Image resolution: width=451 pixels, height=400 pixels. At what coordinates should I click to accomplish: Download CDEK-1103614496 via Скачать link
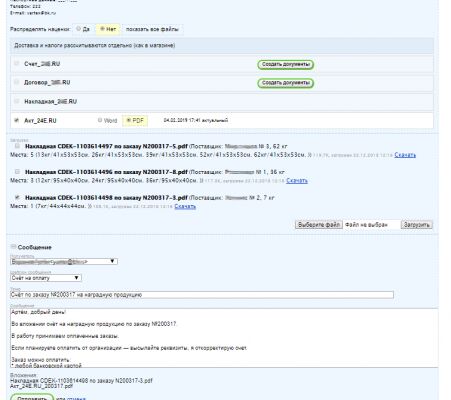[x=297, y=181]
